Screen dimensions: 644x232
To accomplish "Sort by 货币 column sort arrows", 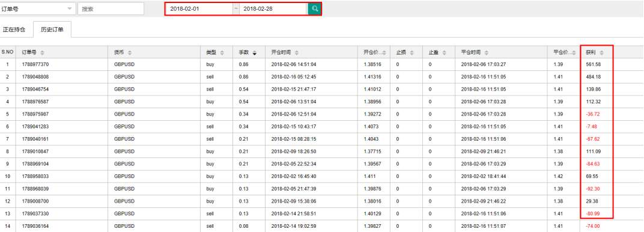I will pyautogui.click(x=130, y=52).
